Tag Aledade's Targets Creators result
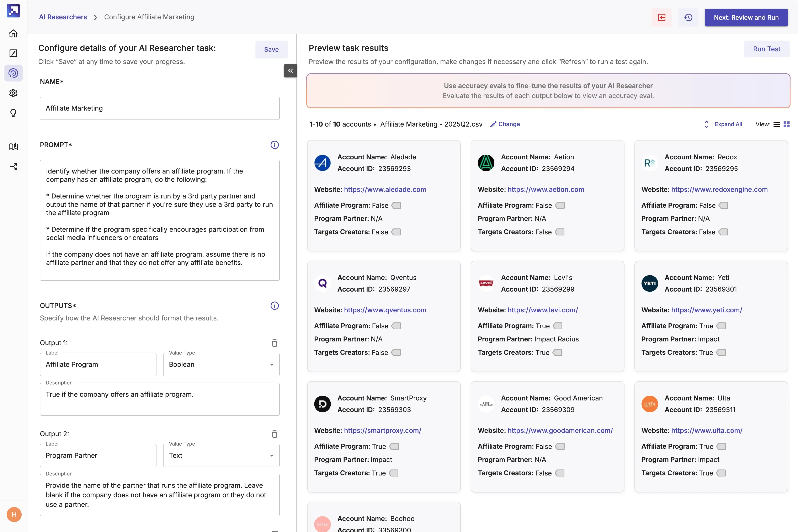This screenshot has height=532, width=798. (x=396, y=232)
